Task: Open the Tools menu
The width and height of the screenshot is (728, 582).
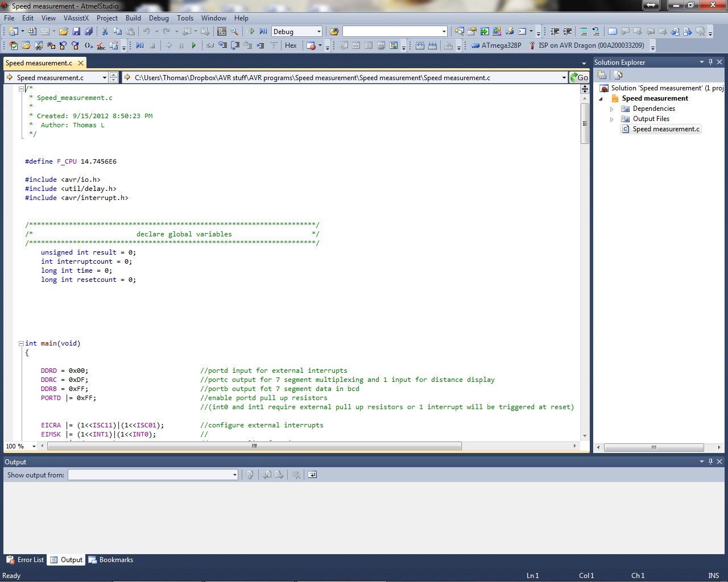Action: (x=185, y=18)
